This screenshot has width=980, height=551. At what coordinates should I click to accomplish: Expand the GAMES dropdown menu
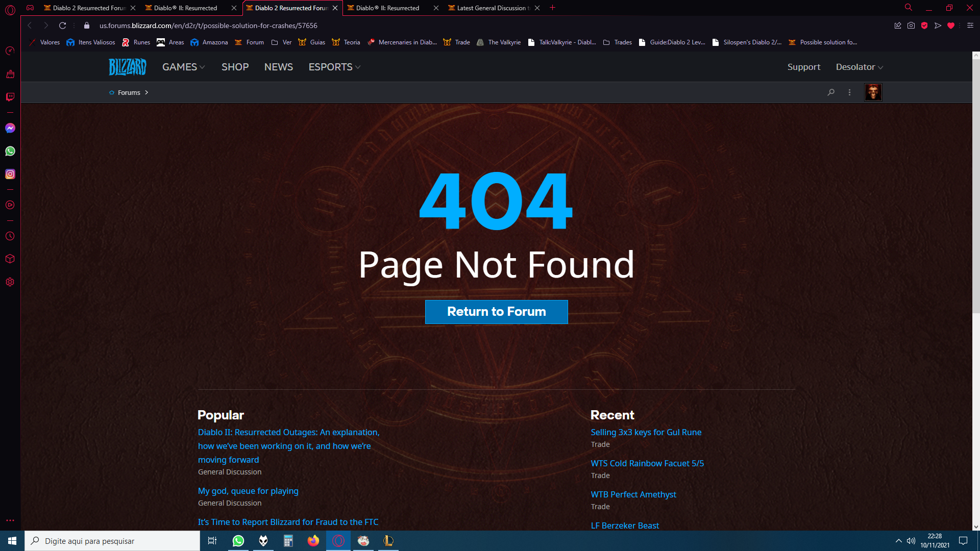[x=183, y=67]
